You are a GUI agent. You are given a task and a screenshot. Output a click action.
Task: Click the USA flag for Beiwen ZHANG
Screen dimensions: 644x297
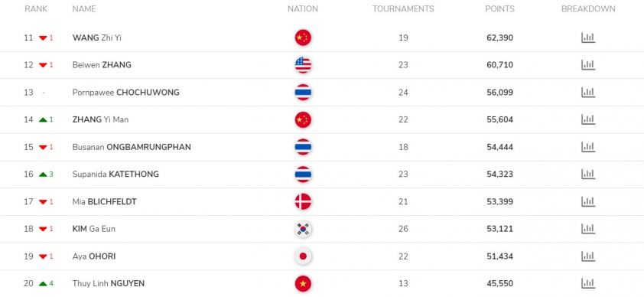[x=303, y=65]
